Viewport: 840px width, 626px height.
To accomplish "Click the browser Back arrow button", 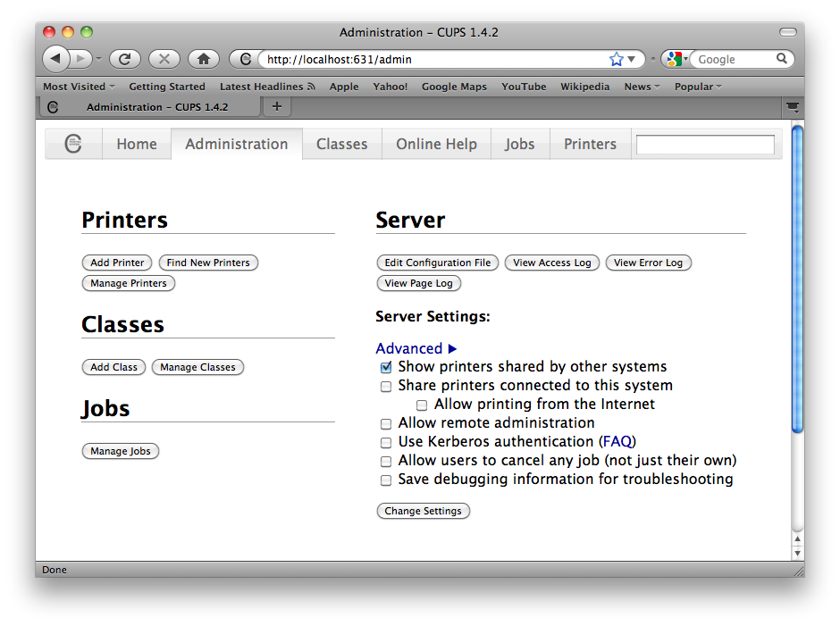I will coord(56,59).
